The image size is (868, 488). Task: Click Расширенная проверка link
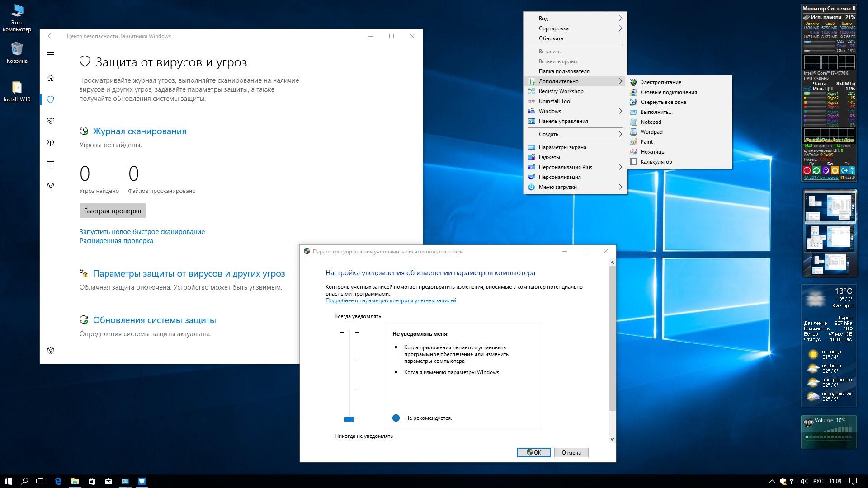click(x=116, y=241)
